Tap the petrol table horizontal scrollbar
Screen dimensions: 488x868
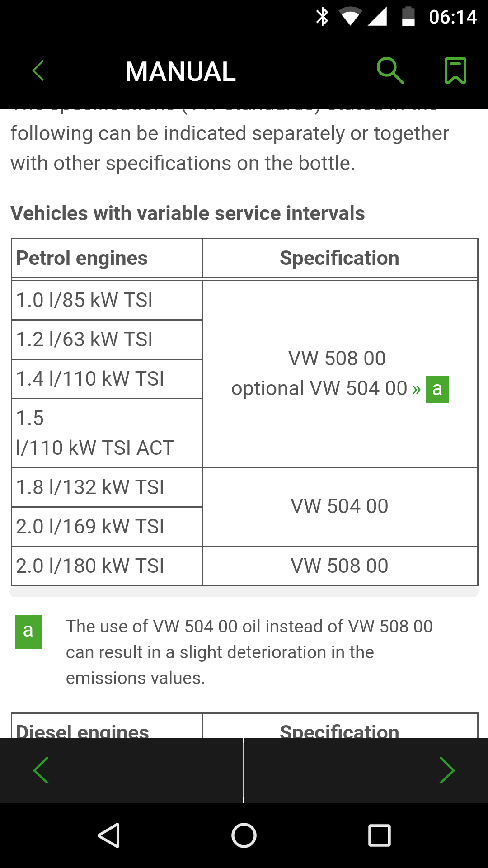pos(244,592)
